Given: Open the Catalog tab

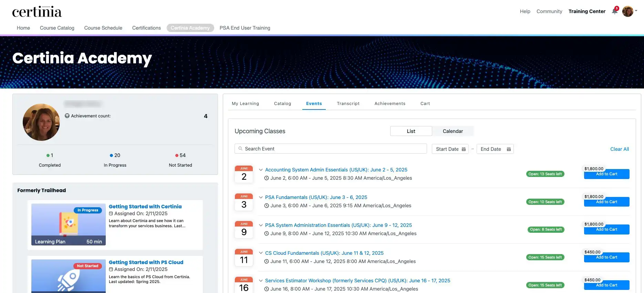Looking at the screenshot, I should (x=283, y=104).
